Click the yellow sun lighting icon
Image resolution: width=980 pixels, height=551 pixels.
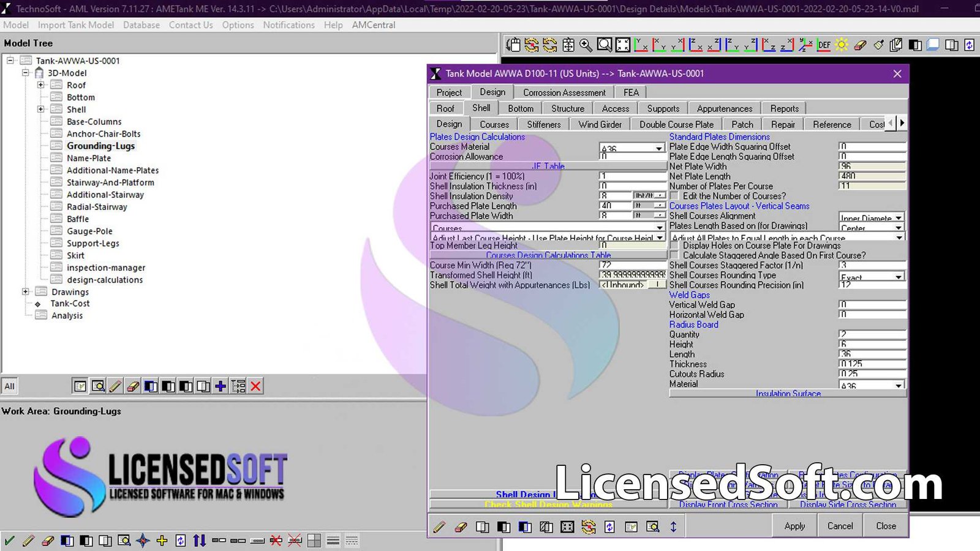(842, 45)
